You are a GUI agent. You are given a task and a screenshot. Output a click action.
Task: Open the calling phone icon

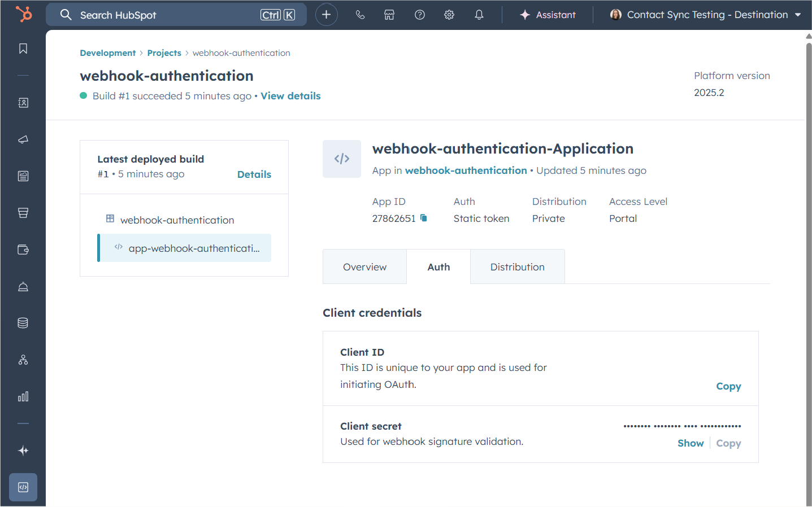pos(360,15)
